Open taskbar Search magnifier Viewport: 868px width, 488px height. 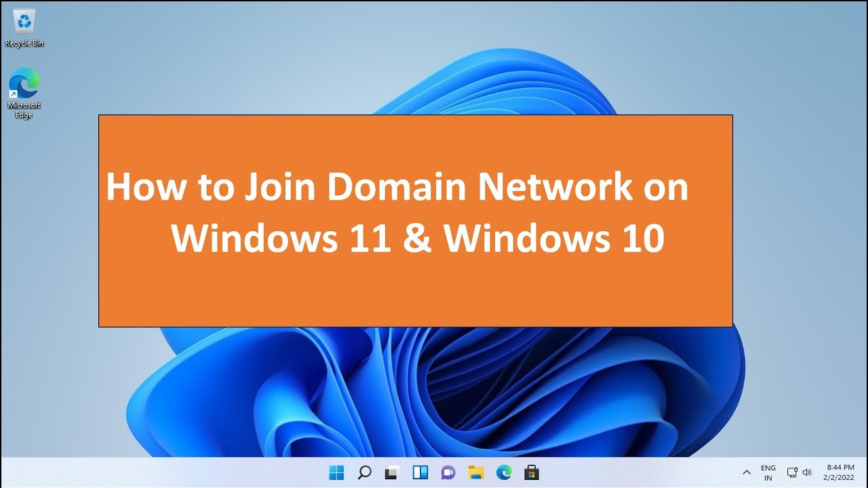point(364,472)
